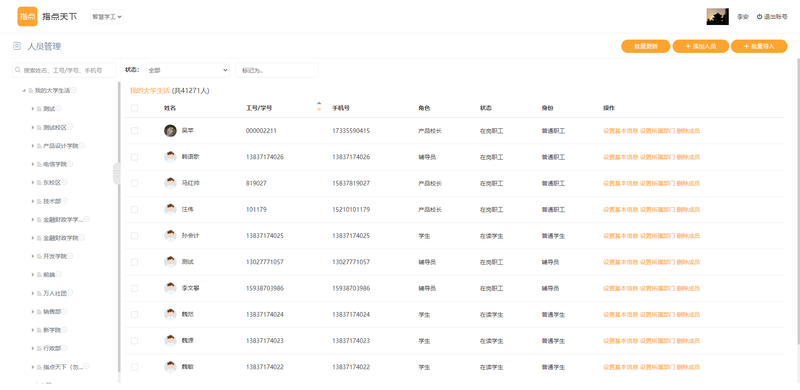Open the circle options icon after 销售部
Image resolution: width=800 pixels, height=390 pixels.
pyautogui.click(x=64, y=311)
